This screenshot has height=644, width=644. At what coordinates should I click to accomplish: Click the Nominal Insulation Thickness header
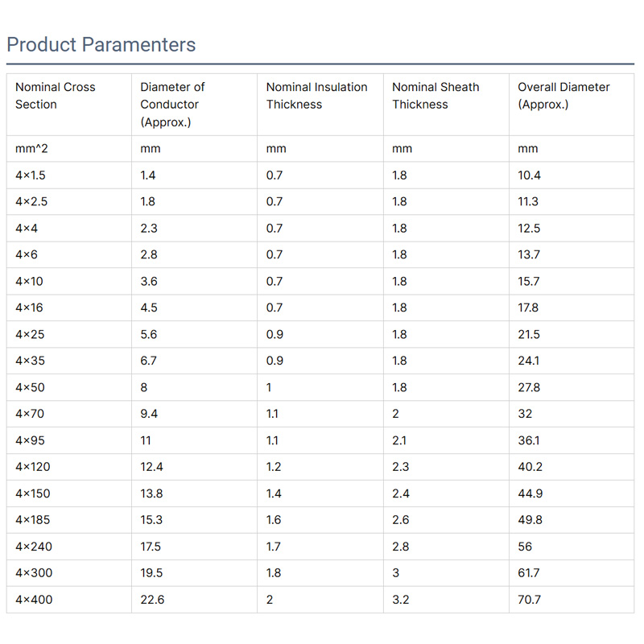coord(316,96)
